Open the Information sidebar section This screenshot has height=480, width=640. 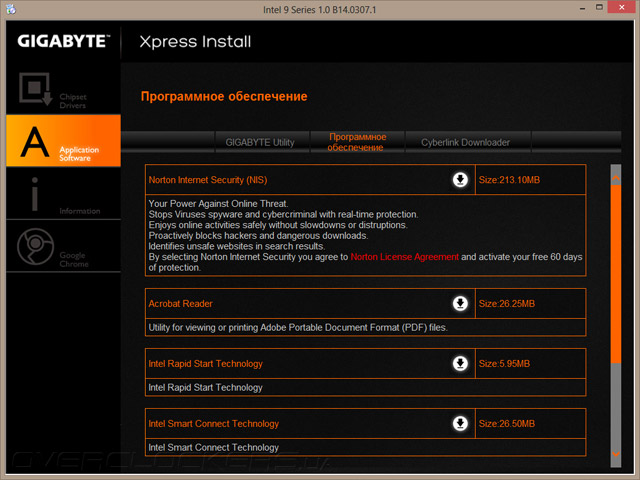pos(63,193)
